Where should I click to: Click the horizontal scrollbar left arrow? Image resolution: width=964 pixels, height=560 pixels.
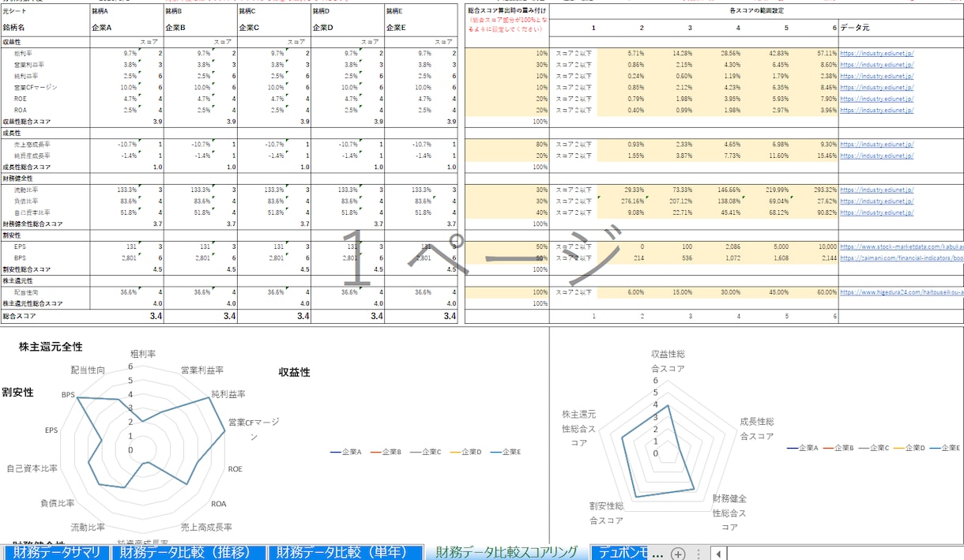[718, 554]
